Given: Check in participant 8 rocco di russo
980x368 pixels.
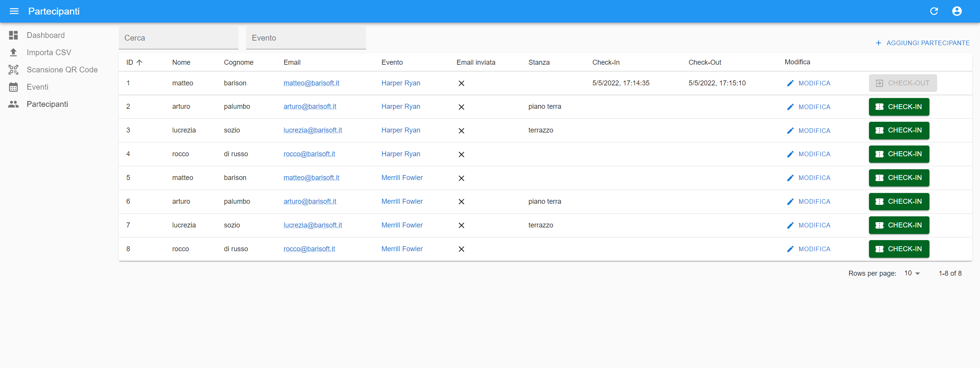Looking at the screenshot, I should [899, 249].
